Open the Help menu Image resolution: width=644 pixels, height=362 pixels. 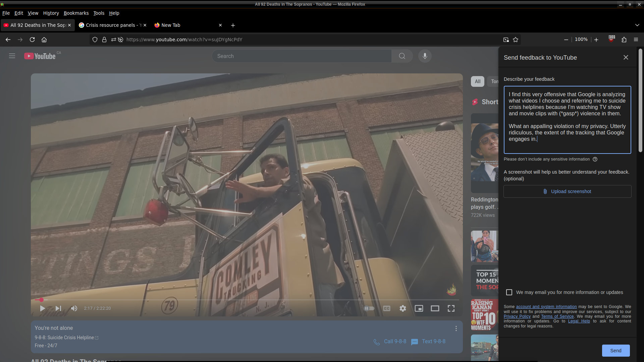click(114, 13)
